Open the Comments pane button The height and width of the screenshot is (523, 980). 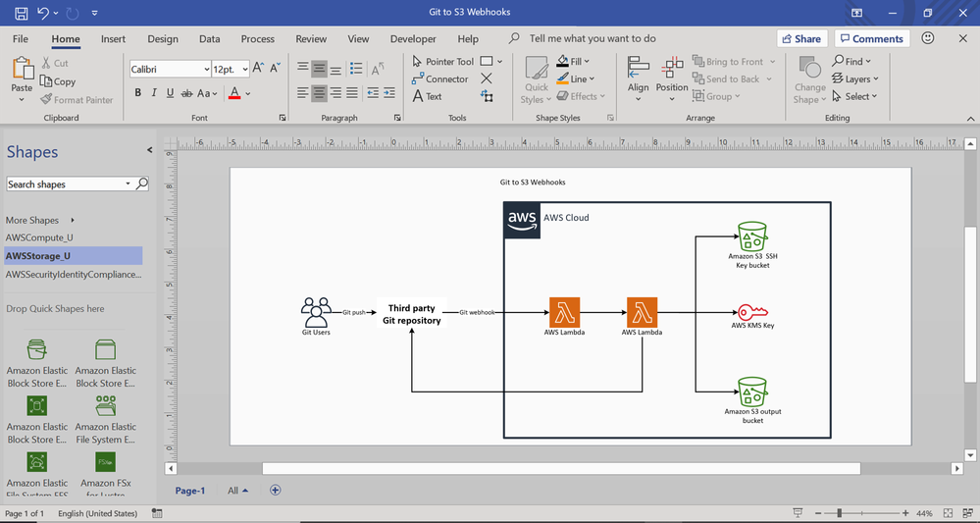871,39
